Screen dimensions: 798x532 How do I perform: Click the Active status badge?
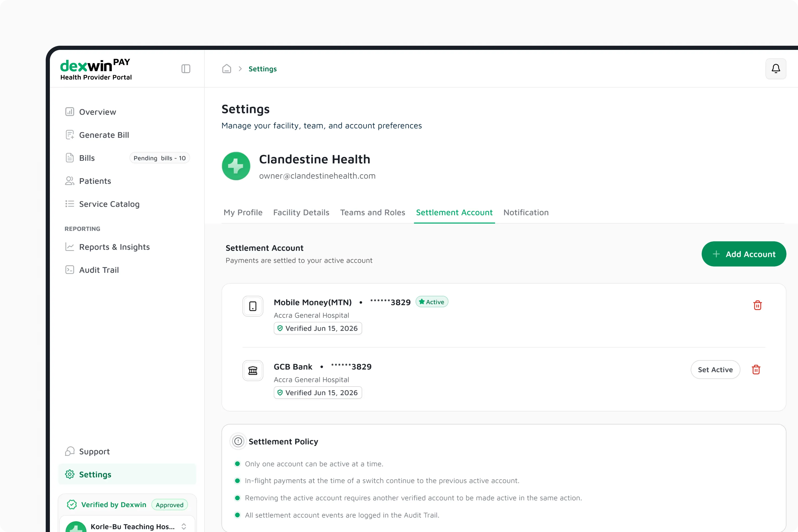pyautogui.click(x=431, y=302)
